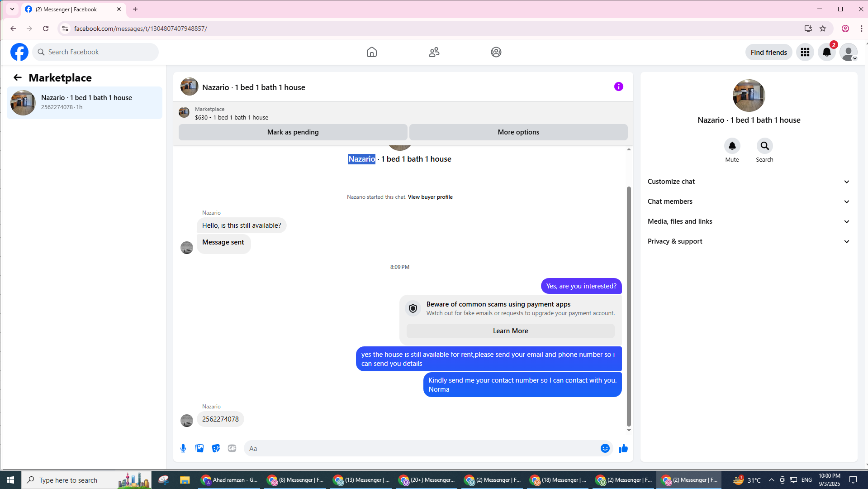This screenshot has height=489, width=868.
Task: Open the Facebook menu grid icon
Action: tap(805, 52)
